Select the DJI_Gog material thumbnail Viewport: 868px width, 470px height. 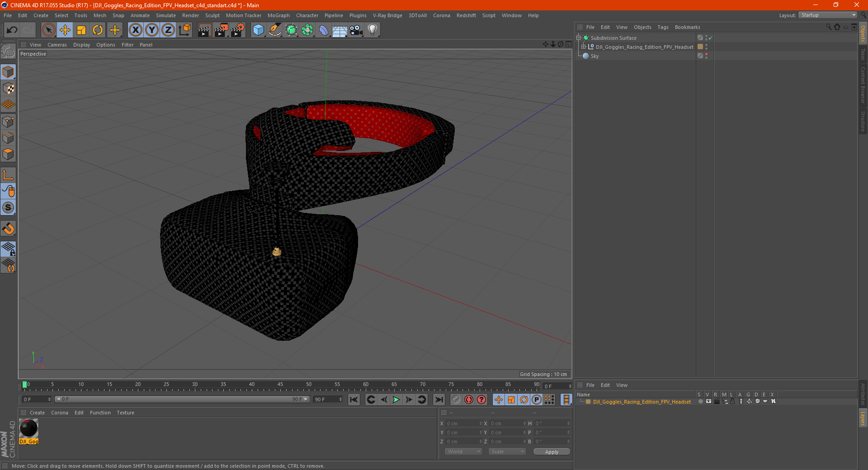[29, 428]
